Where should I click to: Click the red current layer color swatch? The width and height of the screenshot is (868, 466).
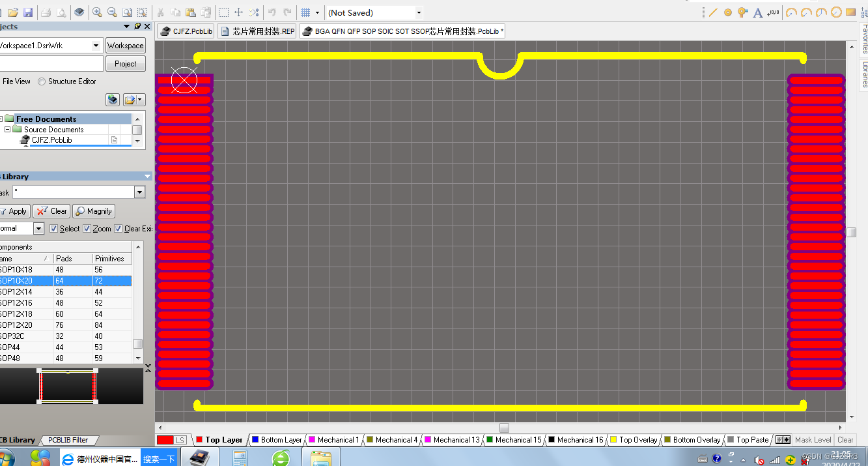click(x=165, y=441)
